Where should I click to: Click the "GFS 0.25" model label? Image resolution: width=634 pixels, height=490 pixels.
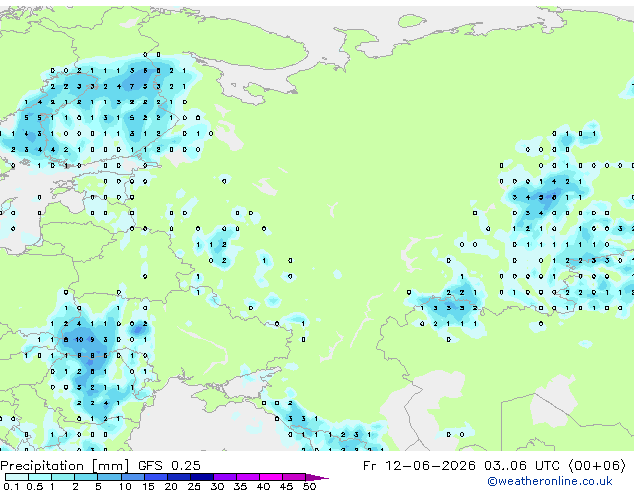pyautogui.click(x=169, y=466)
